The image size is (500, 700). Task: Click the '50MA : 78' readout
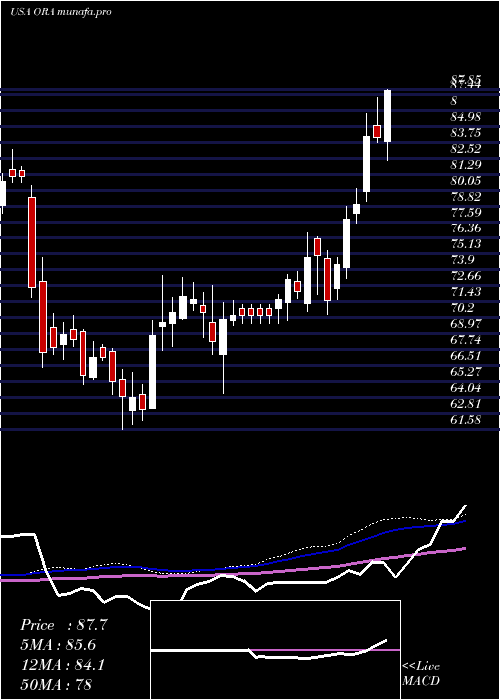[x=56, y=685]
